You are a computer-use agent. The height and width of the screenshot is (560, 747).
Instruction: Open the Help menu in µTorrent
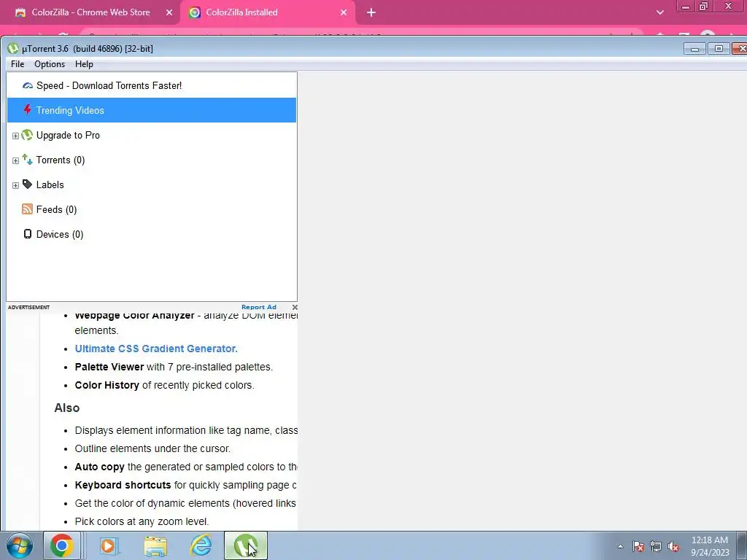(x=84, y=64)
